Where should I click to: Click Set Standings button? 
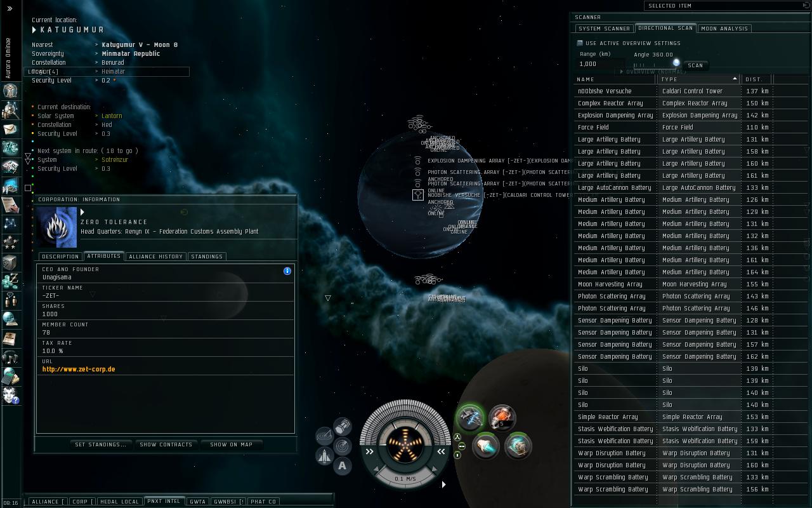coord(101,444)
